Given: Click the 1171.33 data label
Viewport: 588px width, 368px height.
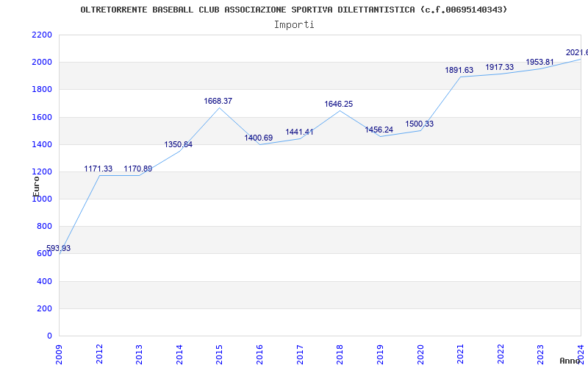Looking at the screenshot, I should (x=98, y=169).
